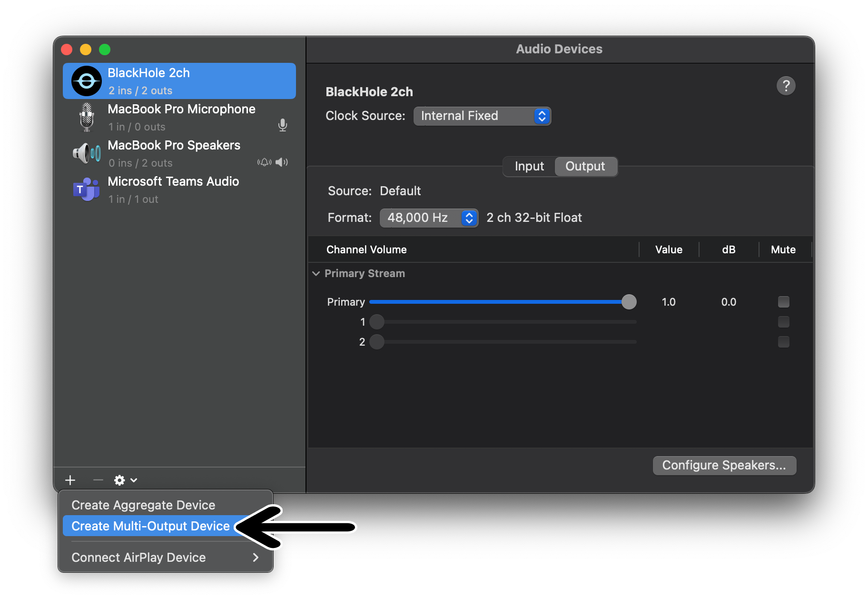Click the default output speaker indicator icon

(x=281, y=162)
